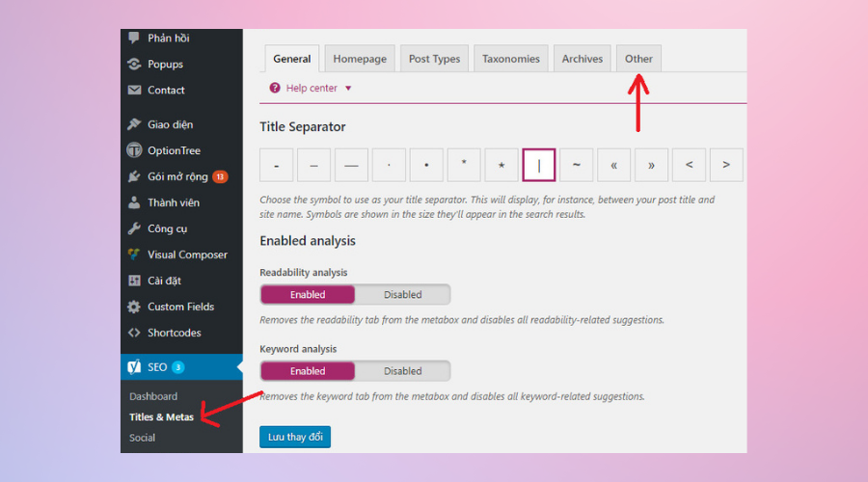Open the General tab

(x=291, y=59)
